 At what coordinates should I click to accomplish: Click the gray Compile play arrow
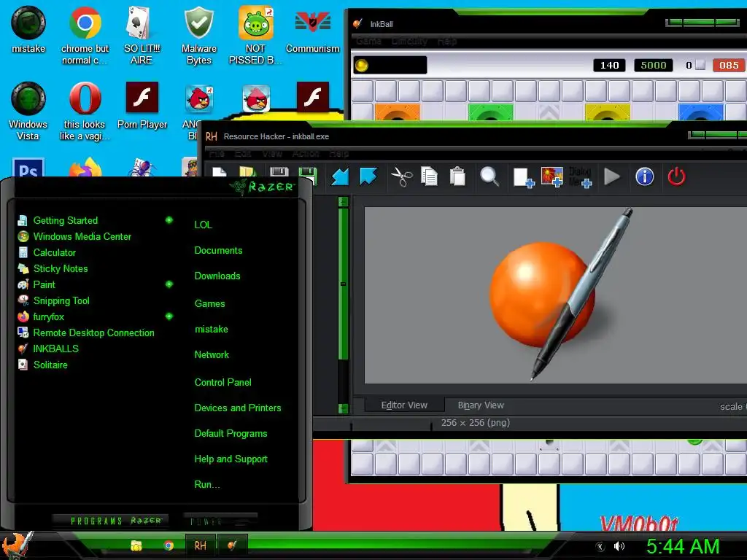612,176
